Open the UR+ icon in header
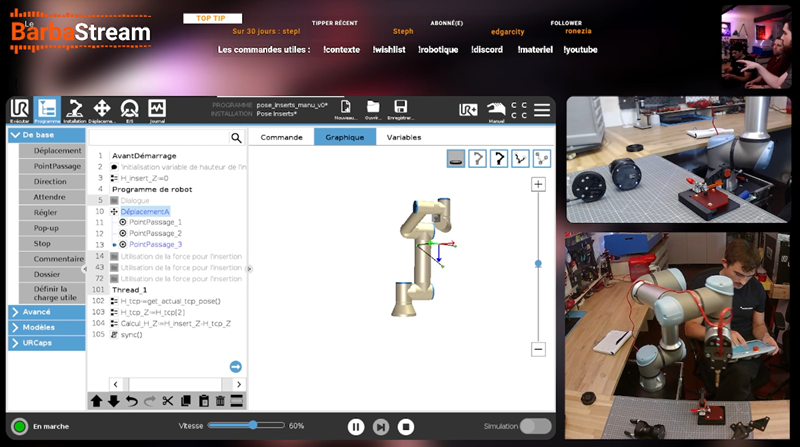800x447 pixels. [x=468, y=110]
